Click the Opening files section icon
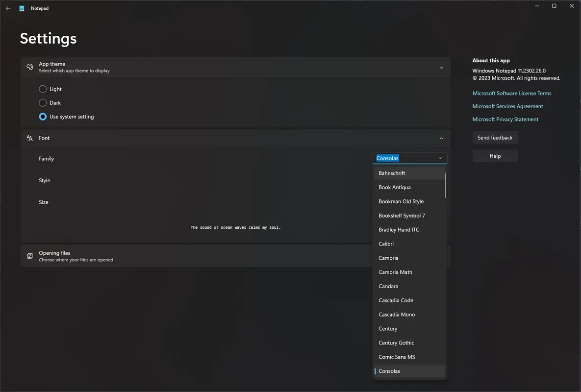The width and height of the screenshot is (581, 392). (30, 256)
